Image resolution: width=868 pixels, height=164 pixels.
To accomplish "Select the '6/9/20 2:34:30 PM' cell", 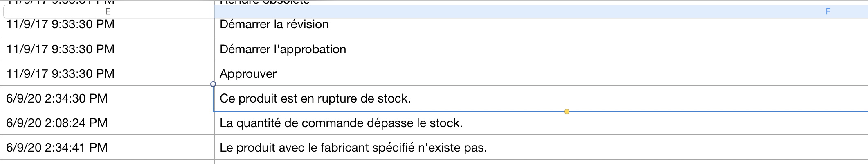I will pyautogui.click(x=108, y=98).
